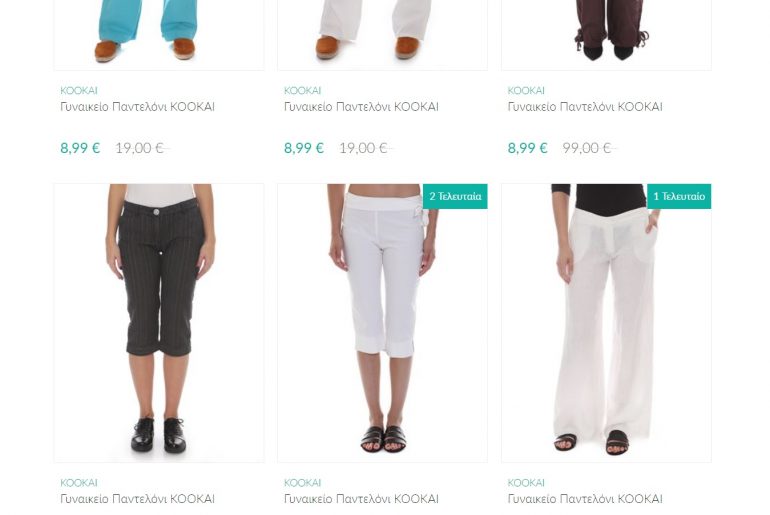
Task: Open KOOKAI brand link under white linen pants
Action: click(526, 483)
